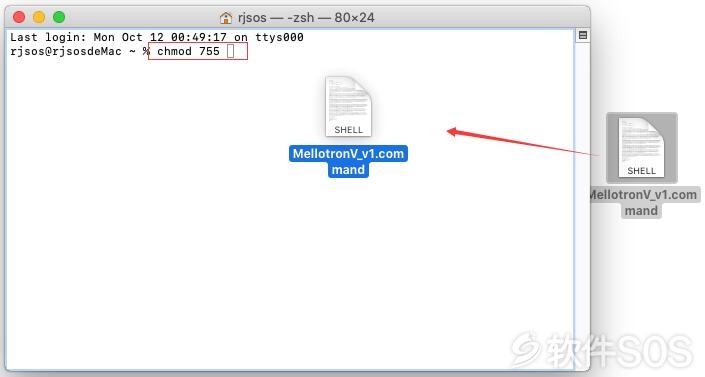Click the terminal cursor after chmod 755

231,51
